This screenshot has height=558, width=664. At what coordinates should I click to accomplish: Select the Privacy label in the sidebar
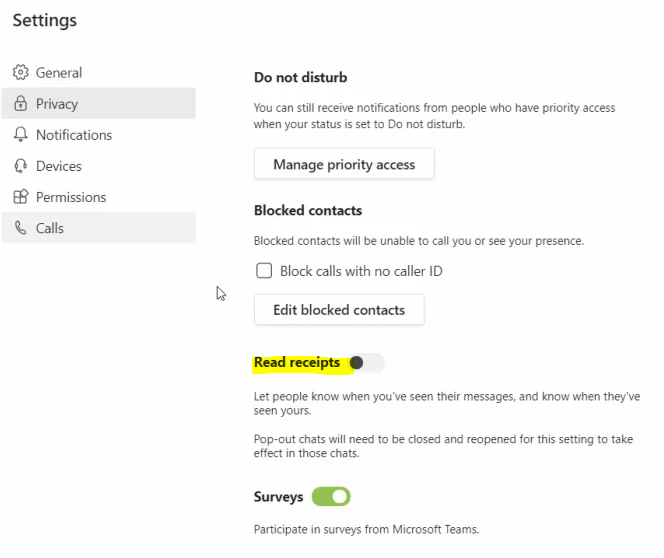coord(57,104)
